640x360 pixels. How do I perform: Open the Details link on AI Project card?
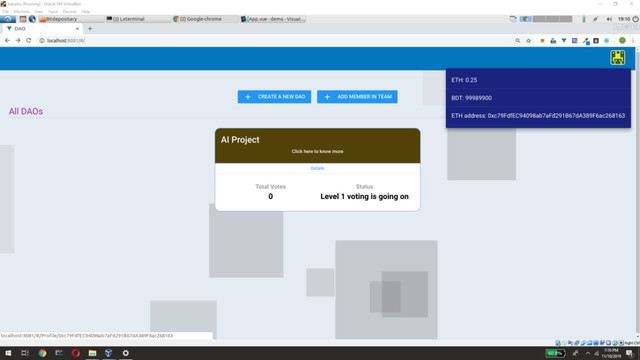coord(317,168)
